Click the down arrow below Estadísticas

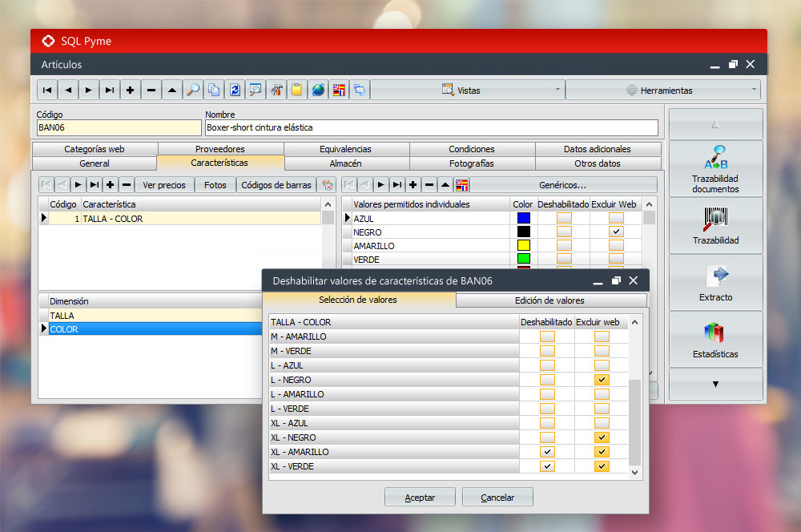click(x=715, y=385)
